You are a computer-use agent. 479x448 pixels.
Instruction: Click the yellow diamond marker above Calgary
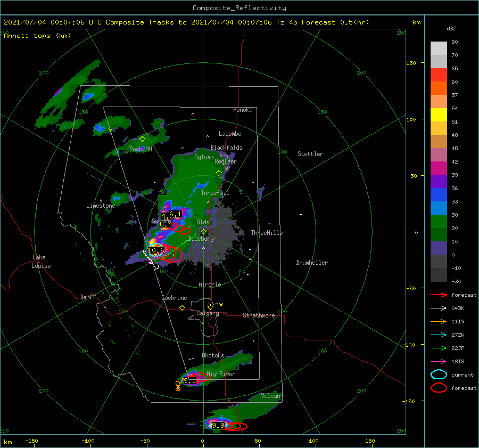click(210, 307)
